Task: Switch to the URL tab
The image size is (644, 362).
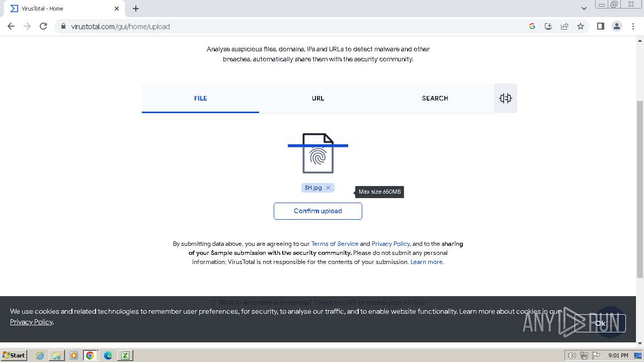Action: [317, 98]
